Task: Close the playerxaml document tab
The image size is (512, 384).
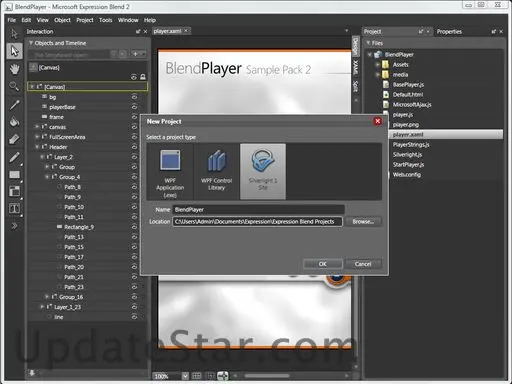Action: pos(186,31)
